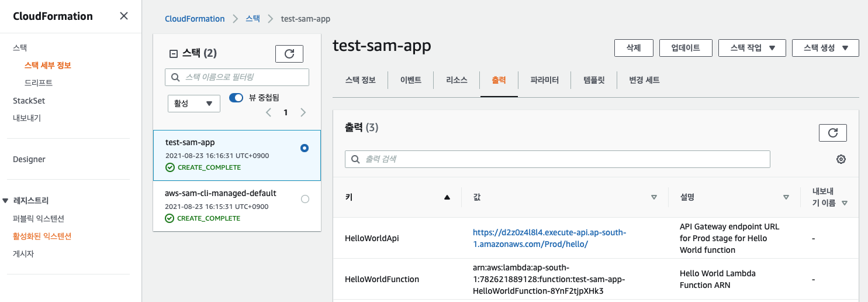Open the 템플릿 tab

(594, 80)
